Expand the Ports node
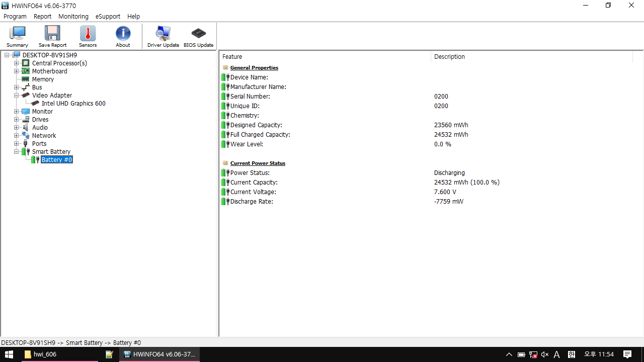Screen dimensions: 644x362 coord(17,144)
